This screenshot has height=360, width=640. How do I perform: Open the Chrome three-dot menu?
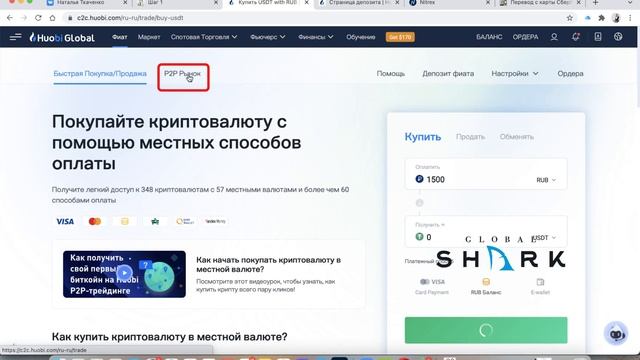(x=630, y=18)
